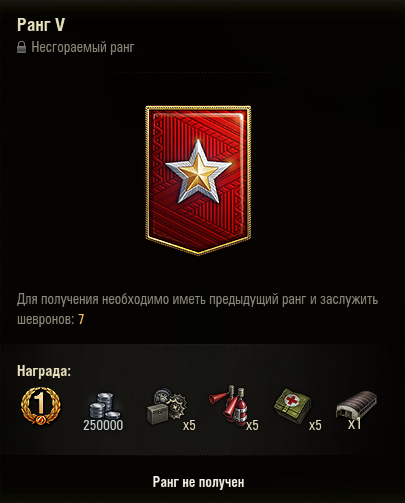Select the golden laurel medal reward

(41, 406)
